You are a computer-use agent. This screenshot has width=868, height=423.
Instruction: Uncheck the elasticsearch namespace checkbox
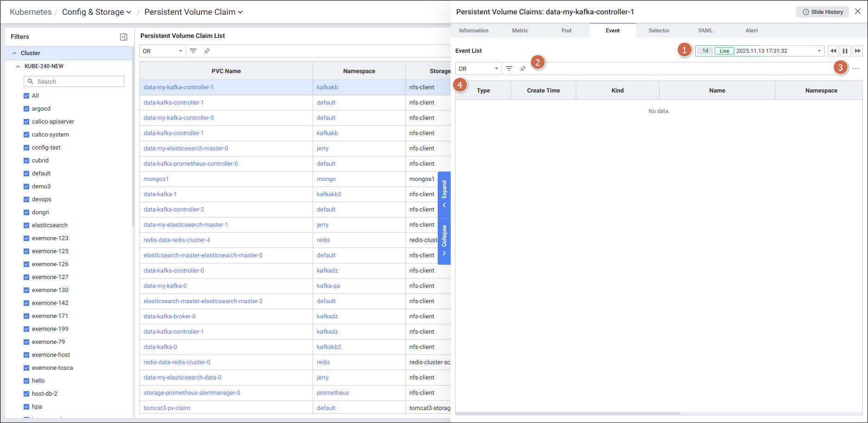pyautogui.click(x=26, y=225)
